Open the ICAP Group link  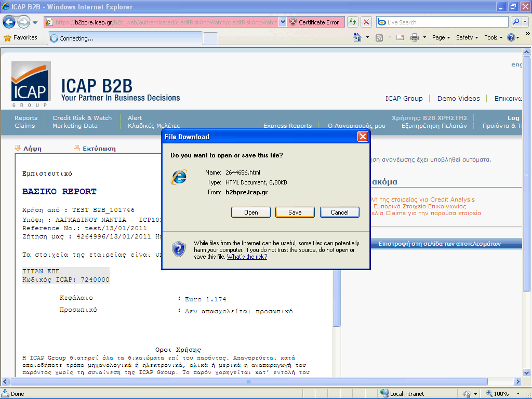pyautogui.click(x=404, y=98)
